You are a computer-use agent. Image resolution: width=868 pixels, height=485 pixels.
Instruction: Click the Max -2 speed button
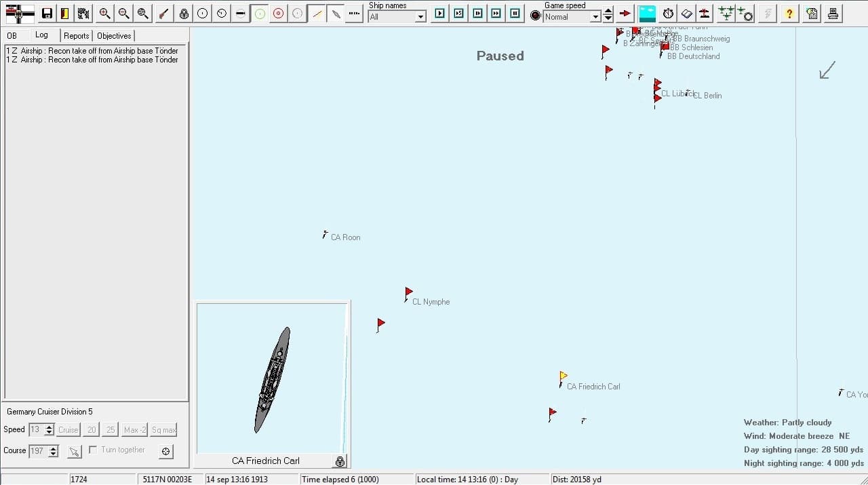(135, 430)
